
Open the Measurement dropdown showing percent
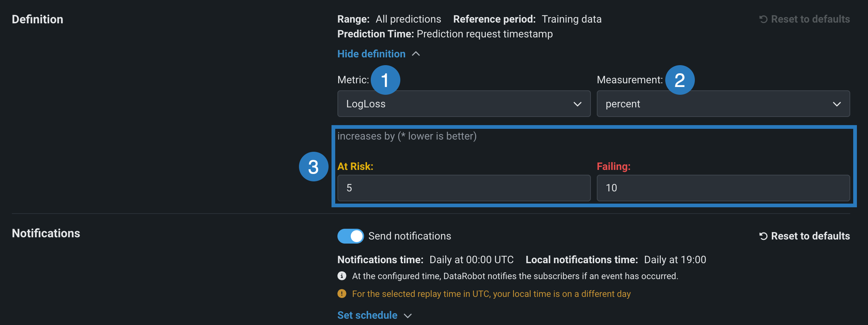click(x=723, y=104)
